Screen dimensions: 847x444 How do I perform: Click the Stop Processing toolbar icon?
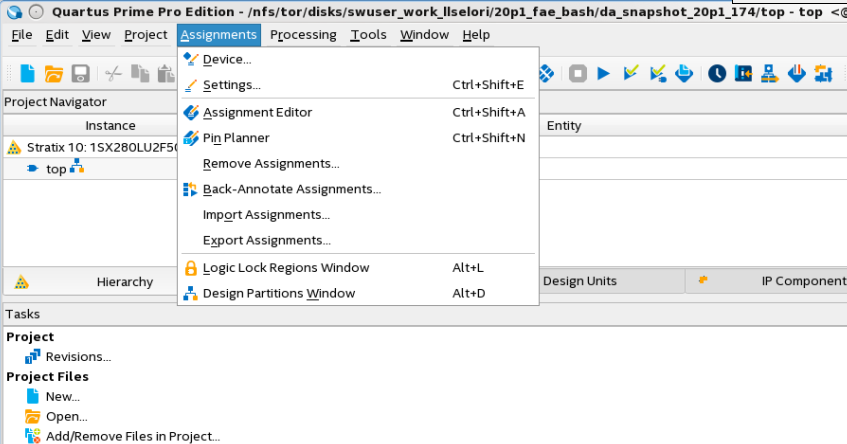coord(578,73)
